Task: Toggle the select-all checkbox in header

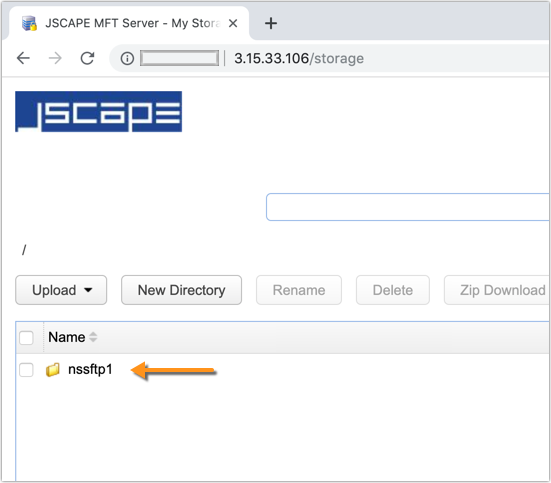Action: click(26, 338)
